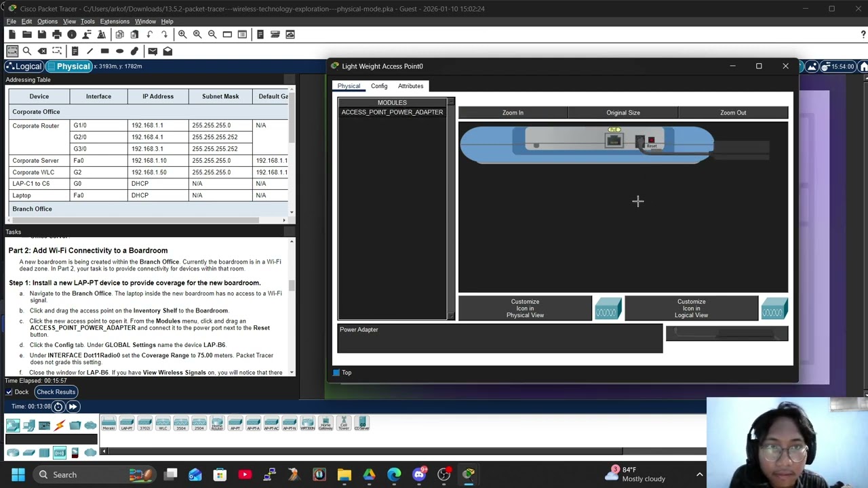This screenshot has height=488, width=868.
Task: Switch to the Attributes tab
Action: pos(410,86)
